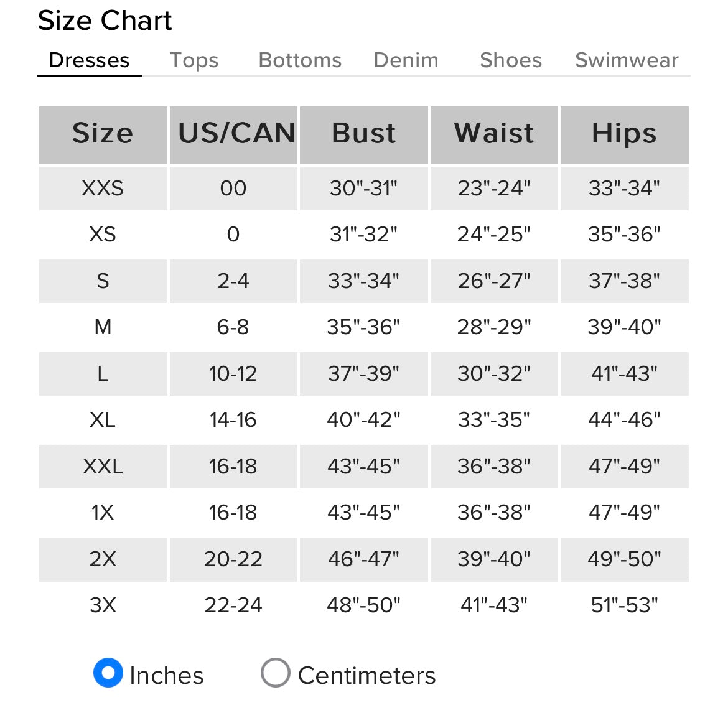Select the Inches radio button
The width and height of the screenshot is (728, 723).
coord(108,673)
